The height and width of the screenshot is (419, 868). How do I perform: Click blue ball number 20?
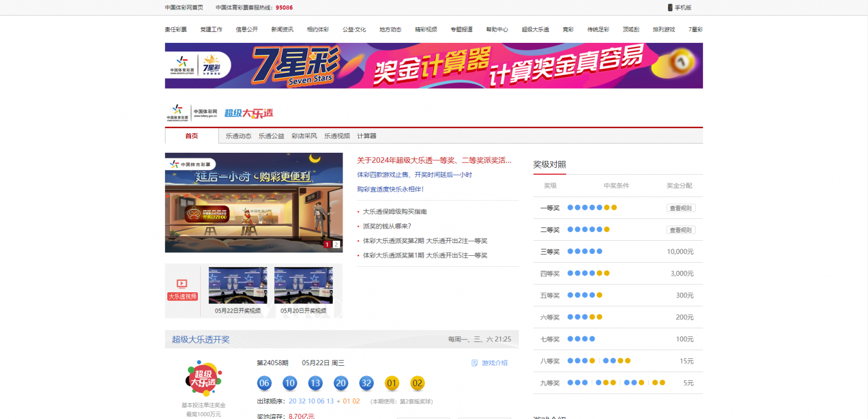pyautogui.click(x=341, y=383)
